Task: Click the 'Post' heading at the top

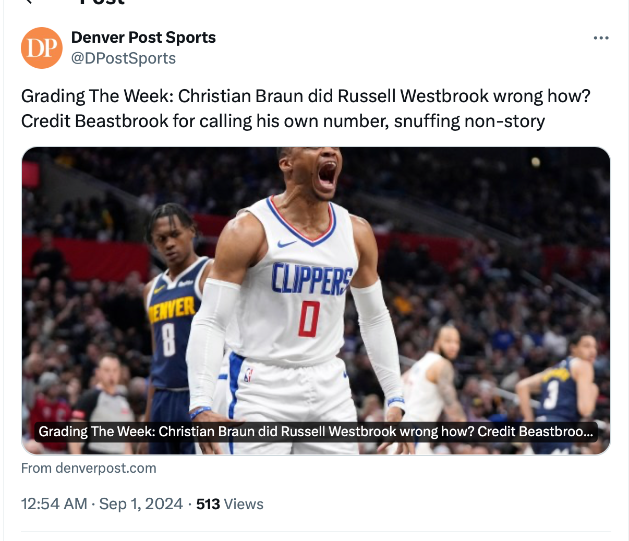Action: [x=102, y=4]
